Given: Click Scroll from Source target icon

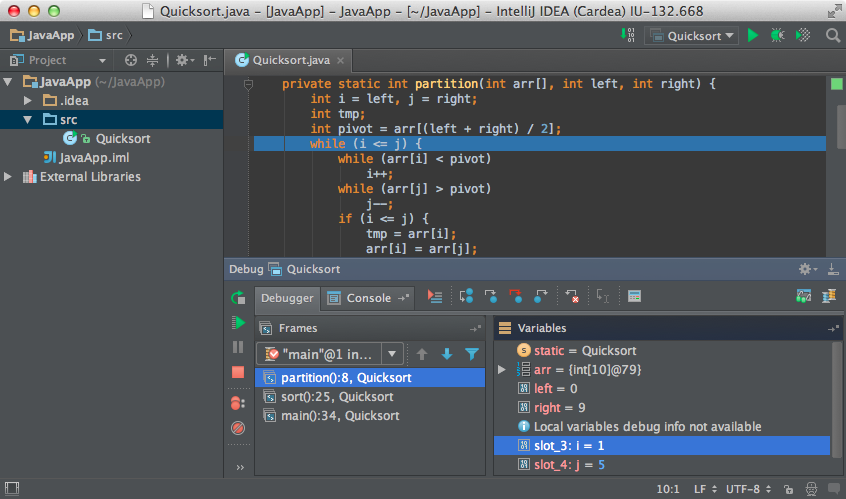Looking at the screenshot, I should click(x=131, y=60).
